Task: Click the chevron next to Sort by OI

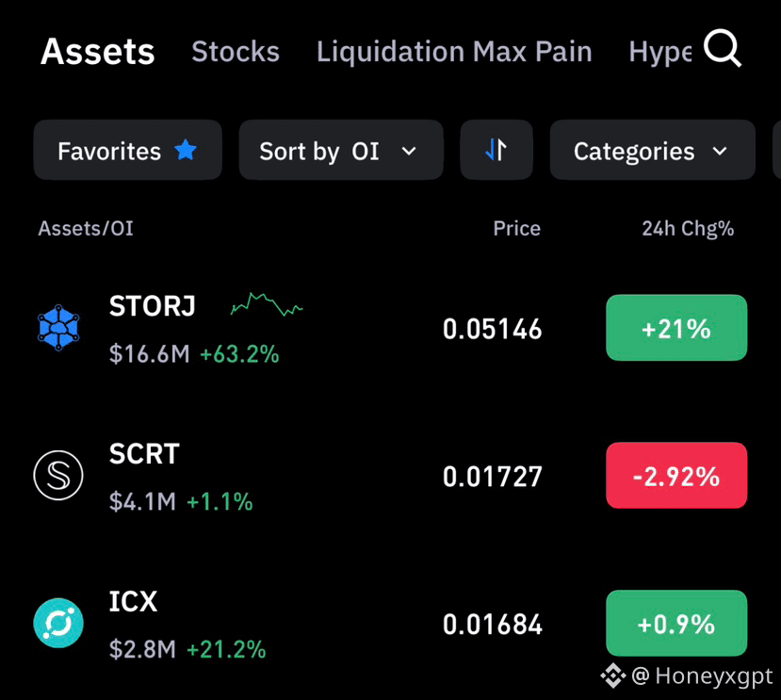Action: coord(409,151)
